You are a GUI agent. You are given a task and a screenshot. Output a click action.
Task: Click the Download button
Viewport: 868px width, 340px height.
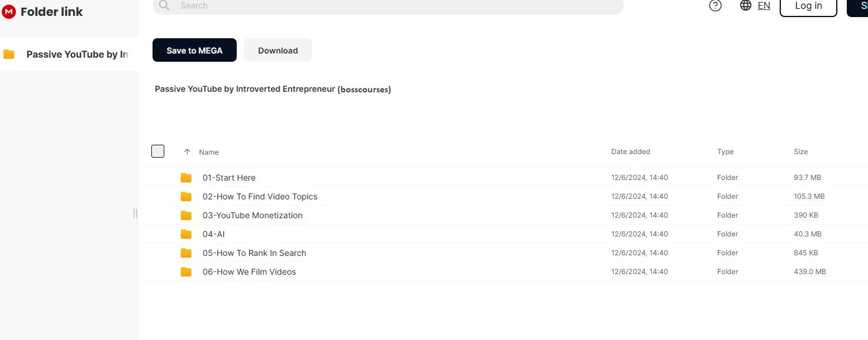(x=278, y=51)
